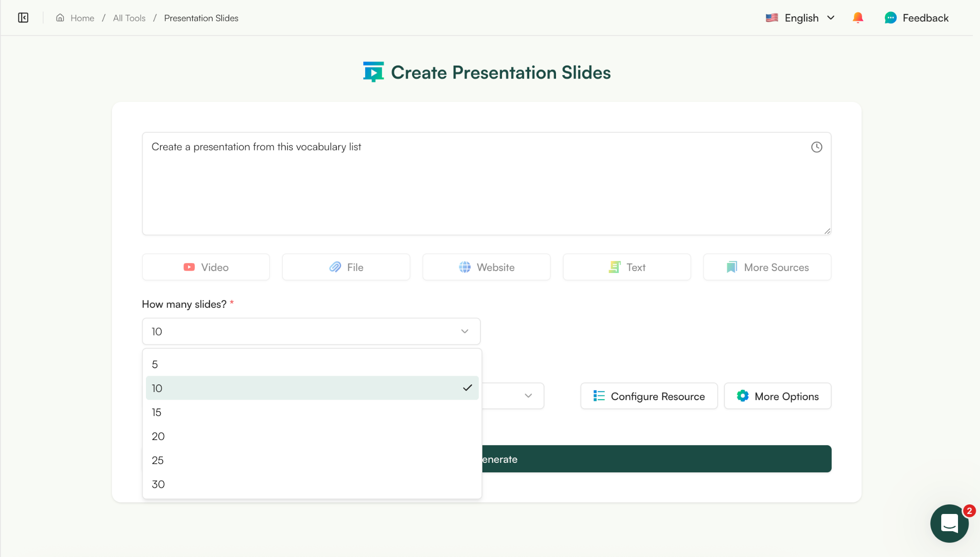This screenshot has height=557, width=980.
Task: Click the notification bell icon
Action: (x=857, y=17)
